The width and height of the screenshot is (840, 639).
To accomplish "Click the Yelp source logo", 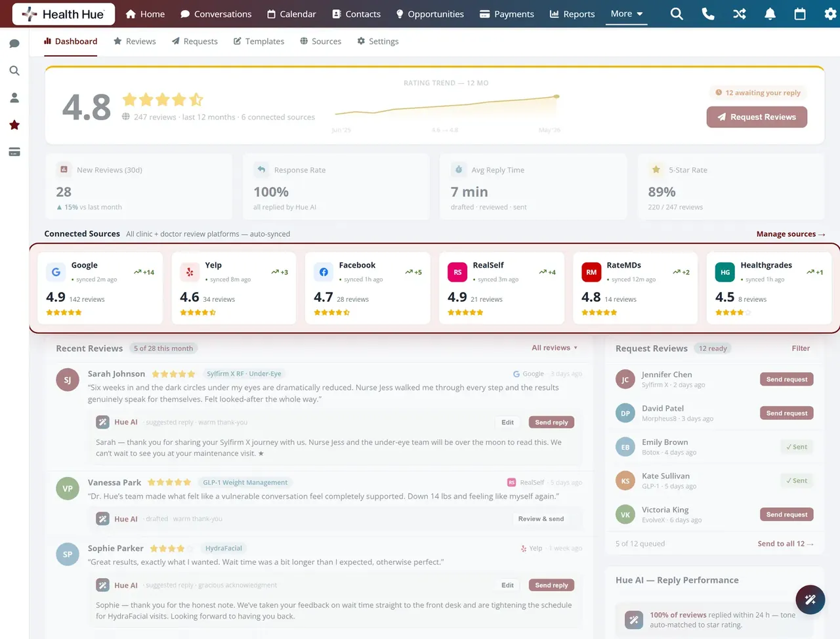I will pos(190,272).
